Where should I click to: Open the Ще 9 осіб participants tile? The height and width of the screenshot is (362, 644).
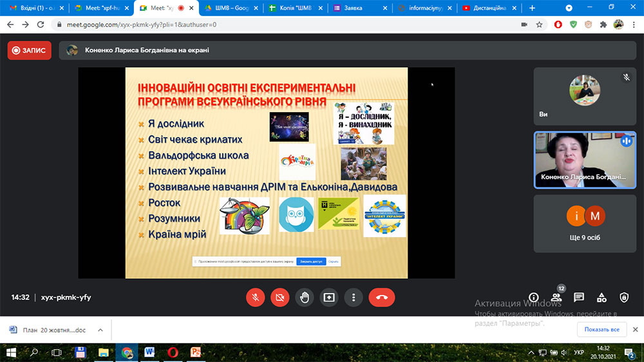585,224
